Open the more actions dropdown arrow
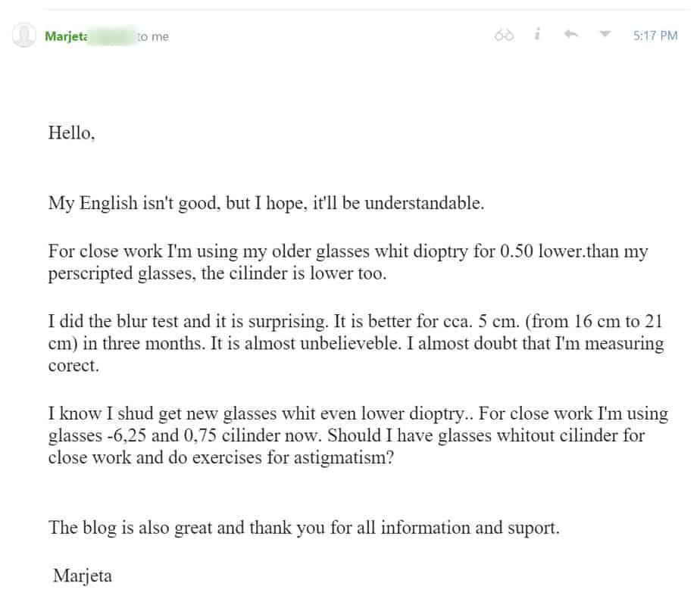 605,35
